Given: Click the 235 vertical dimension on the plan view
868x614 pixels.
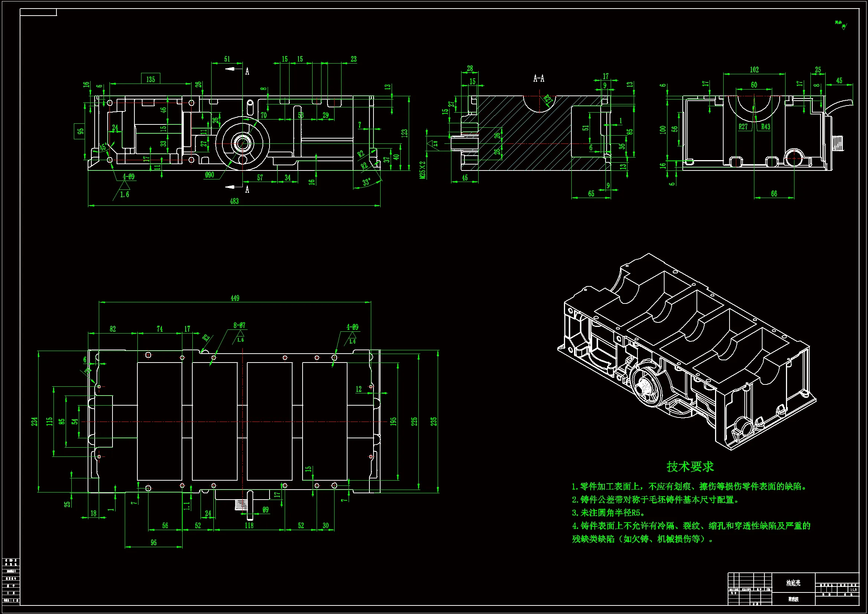Looking at the screenshot, I should [434, 421].
